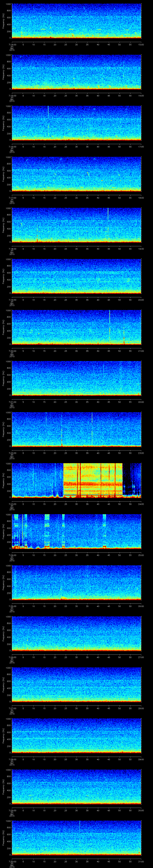Open the spectrogram panel starting at 7:28:00

(x=76, y=736)
